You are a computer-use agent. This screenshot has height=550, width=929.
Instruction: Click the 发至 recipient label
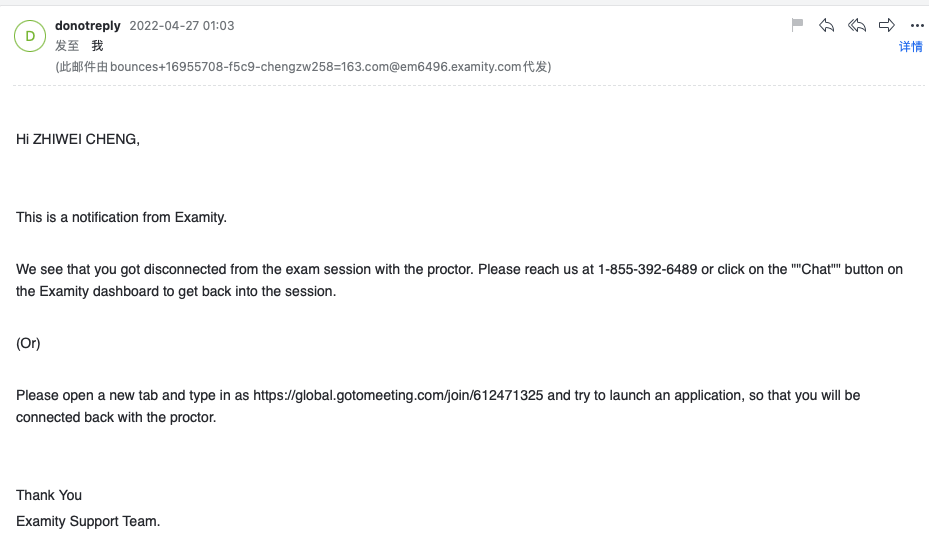pyautogui.click(x=67, y=46)
